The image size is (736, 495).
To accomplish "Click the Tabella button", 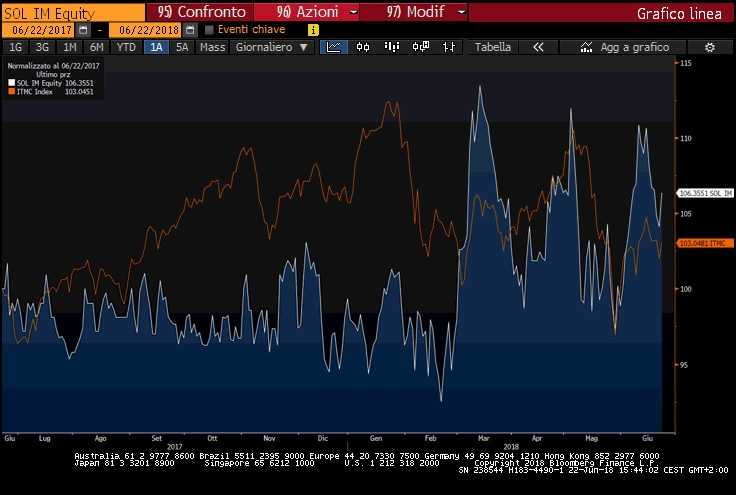I will point(492,47).
